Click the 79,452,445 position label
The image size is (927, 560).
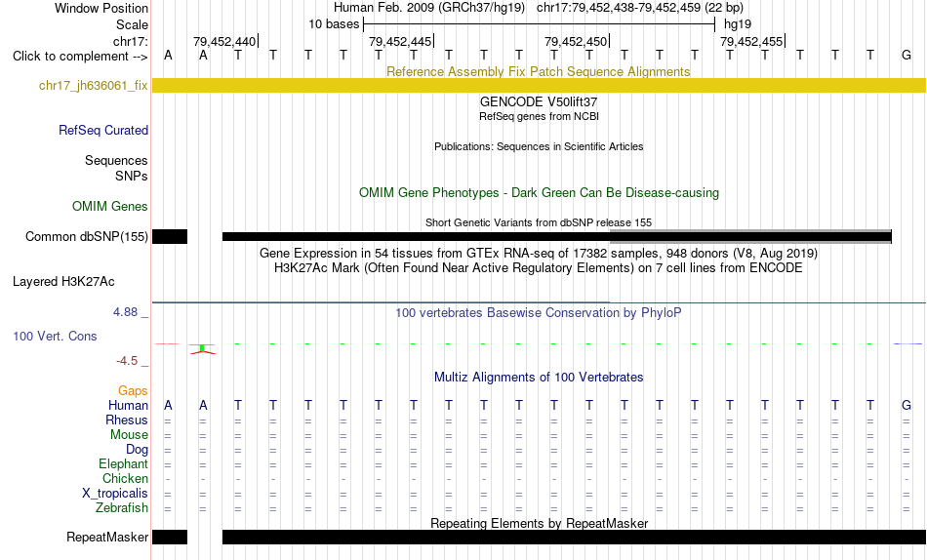tap(400, 41)
